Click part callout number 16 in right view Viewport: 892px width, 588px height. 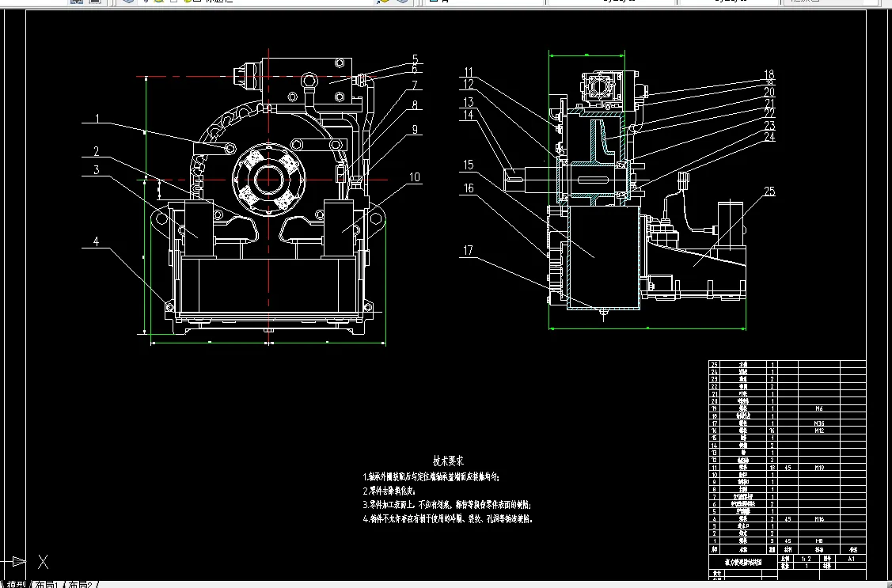point(469,188)
